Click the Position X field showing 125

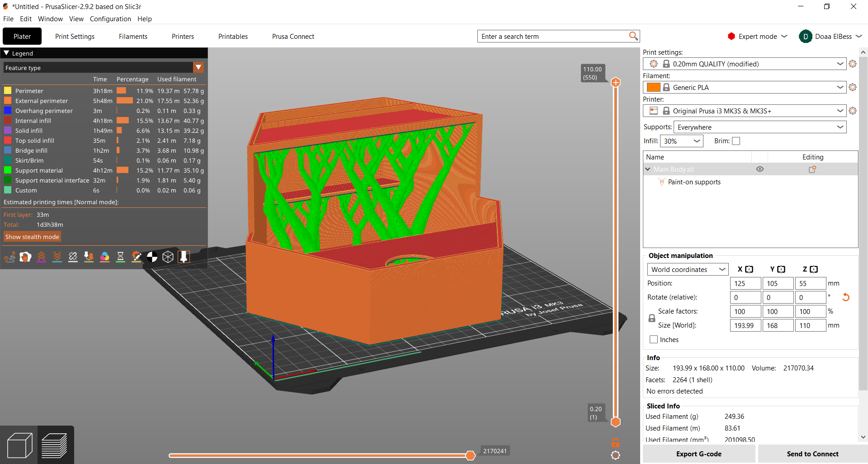click(x=745, y=283)
